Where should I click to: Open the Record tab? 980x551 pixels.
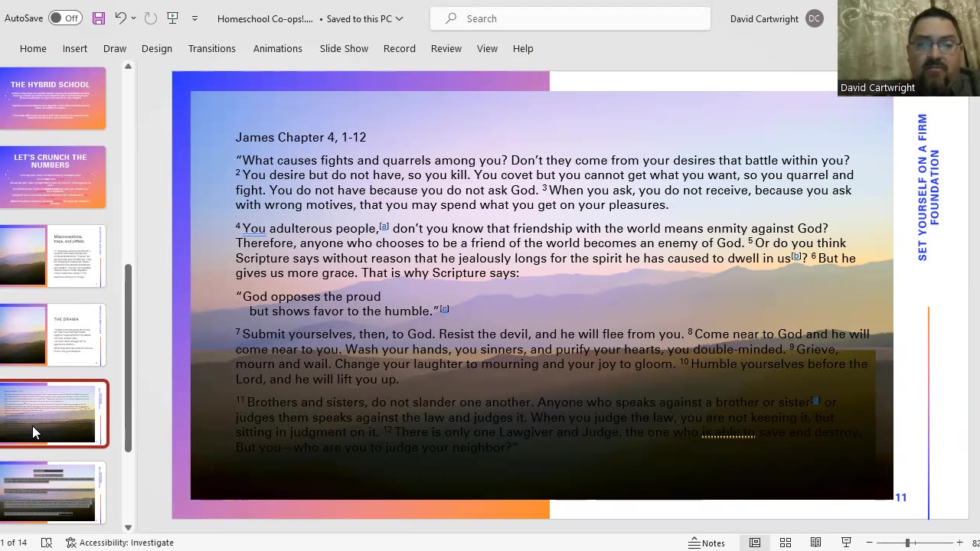pyautogui.click(x=400, y=48)
